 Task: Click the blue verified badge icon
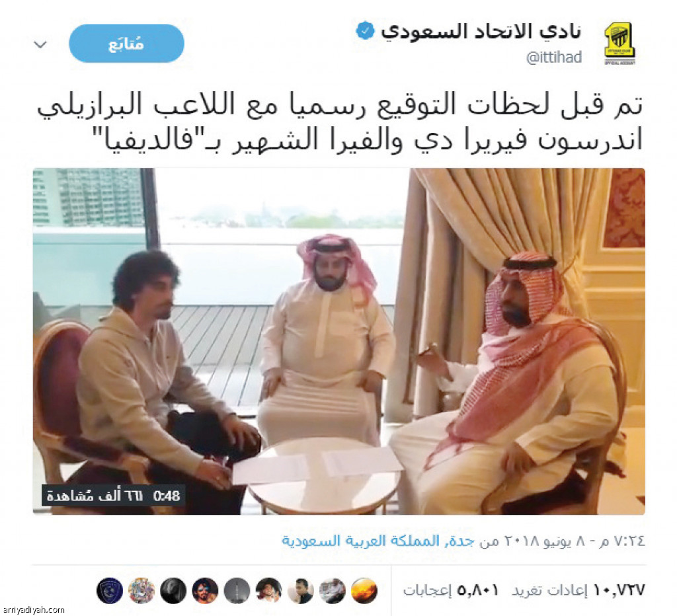[x=365, y=31]
